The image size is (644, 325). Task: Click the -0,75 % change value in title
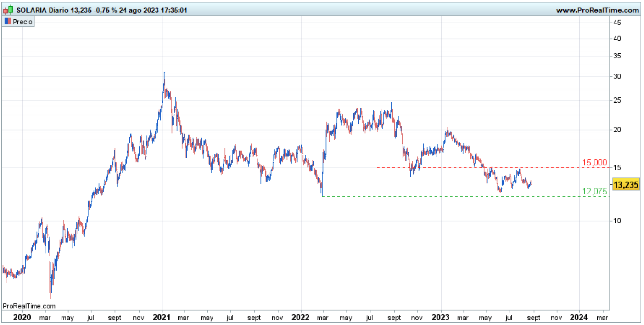105,10
